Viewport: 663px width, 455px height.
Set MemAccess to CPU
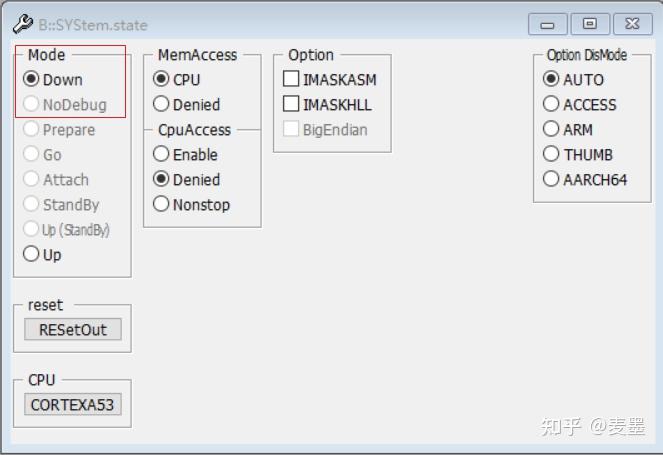point(162,80)
